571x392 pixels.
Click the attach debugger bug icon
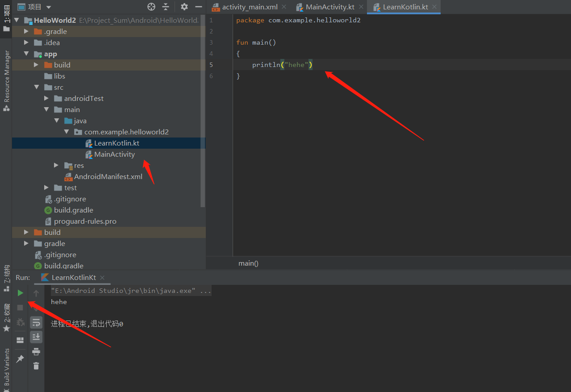pos(20,322)
